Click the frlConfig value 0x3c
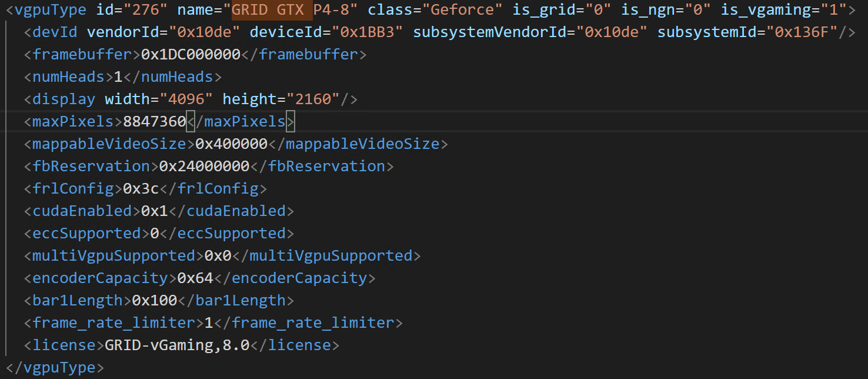 141,188
